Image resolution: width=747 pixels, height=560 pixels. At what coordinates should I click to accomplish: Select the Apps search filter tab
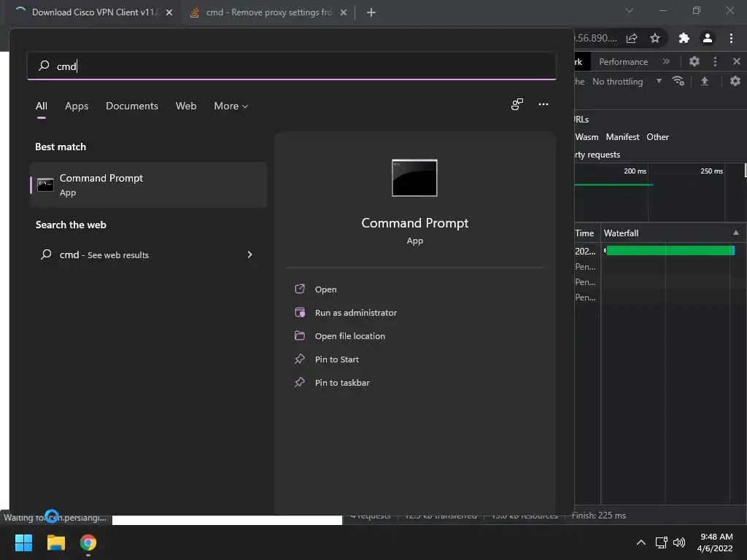pyautogui.click(x=77, y=106)
